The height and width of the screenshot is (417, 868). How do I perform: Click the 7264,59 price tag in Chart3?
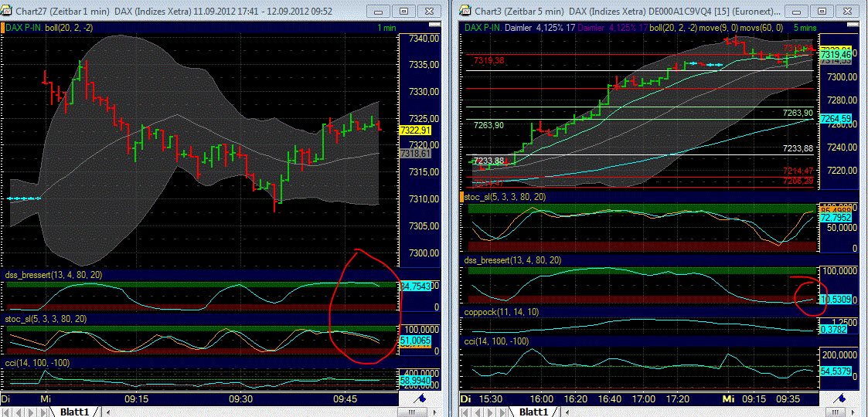(x=836, y=119)
